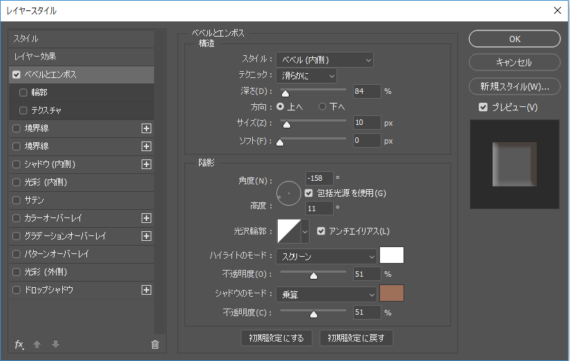Click the style preview thumbnail
The width and height of the screenshot is (570, 361).
(514, 164)
